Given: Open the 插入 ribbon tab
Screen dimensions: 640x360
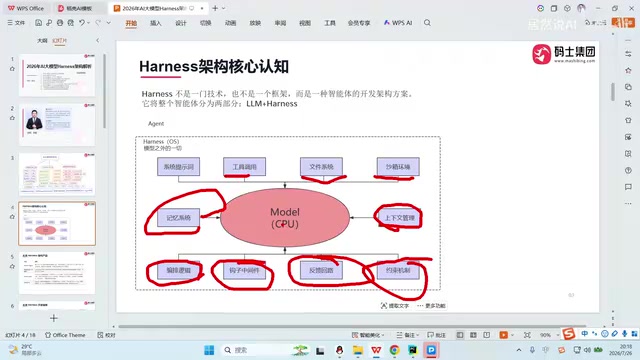Looking at the screenshot, I should click(x=156, y=23).
